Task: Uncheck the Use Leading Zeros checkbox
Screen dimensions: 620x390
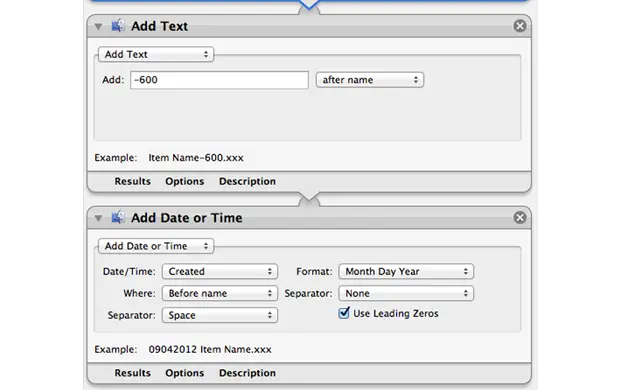Action: tap(344, 313)
